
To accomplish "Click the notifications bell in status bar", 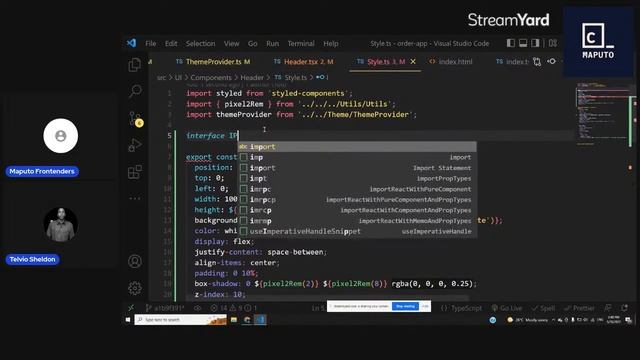I will [624, 308].
